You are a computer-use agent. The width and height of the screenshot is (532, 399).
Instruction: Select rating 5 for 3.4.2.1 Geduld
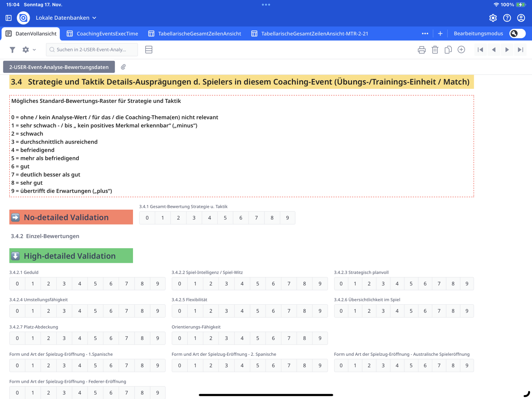95,284
